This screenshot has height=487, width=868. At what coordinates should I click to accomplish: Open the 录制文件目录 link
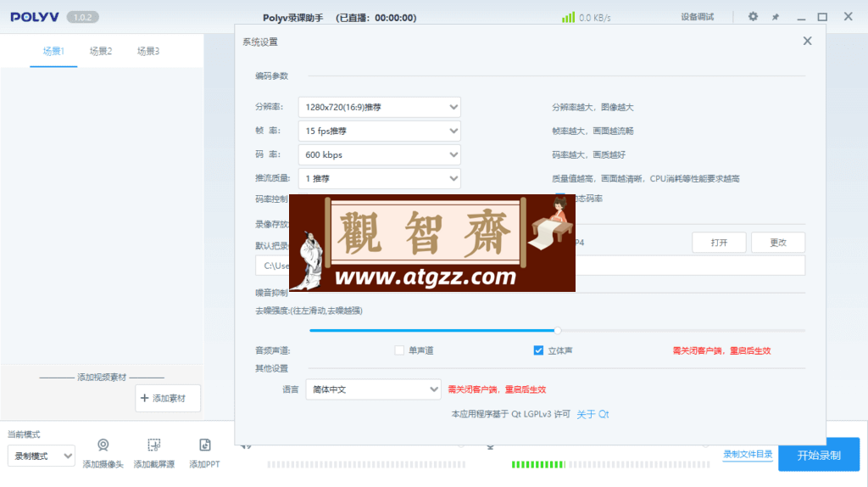point(748,454)
